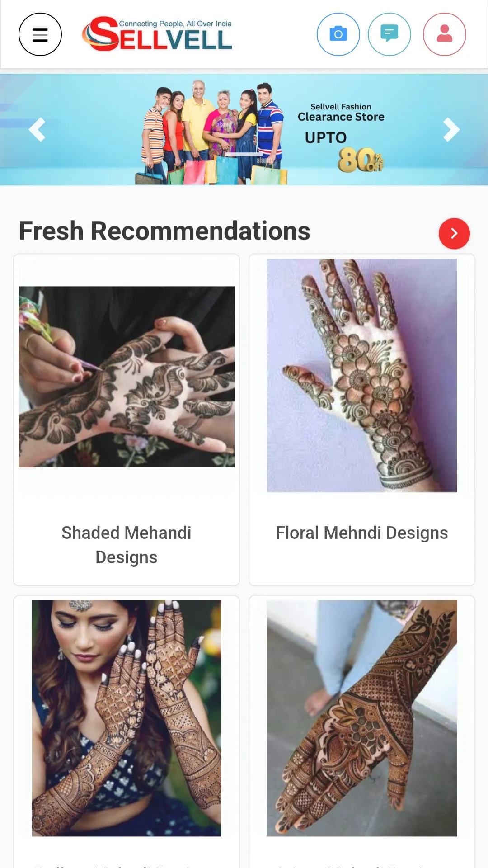Click the Sellvell logo
The height and width of the screenshot is (868, 488).
157,34
